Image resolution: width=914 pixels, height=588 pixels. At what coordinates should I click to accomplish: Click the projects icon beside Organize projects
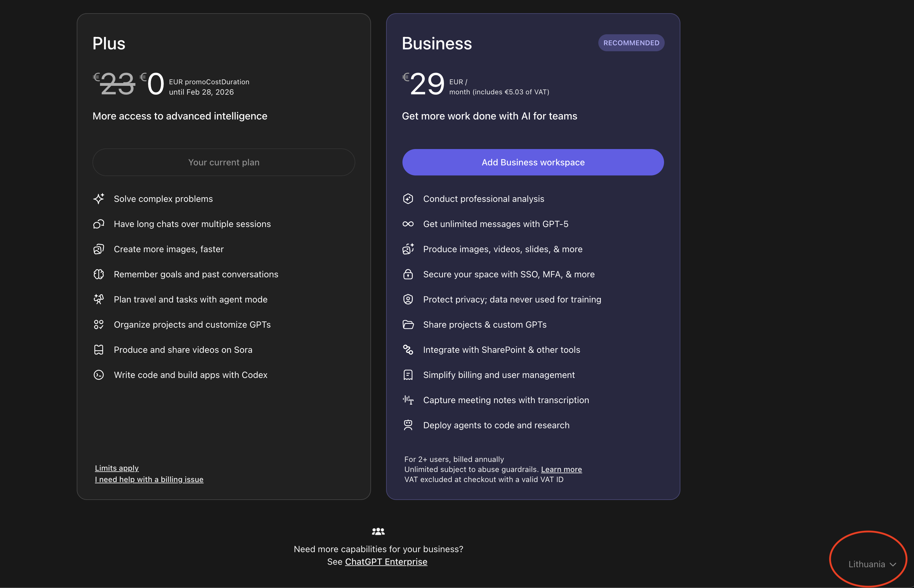(x=99, y=324)
